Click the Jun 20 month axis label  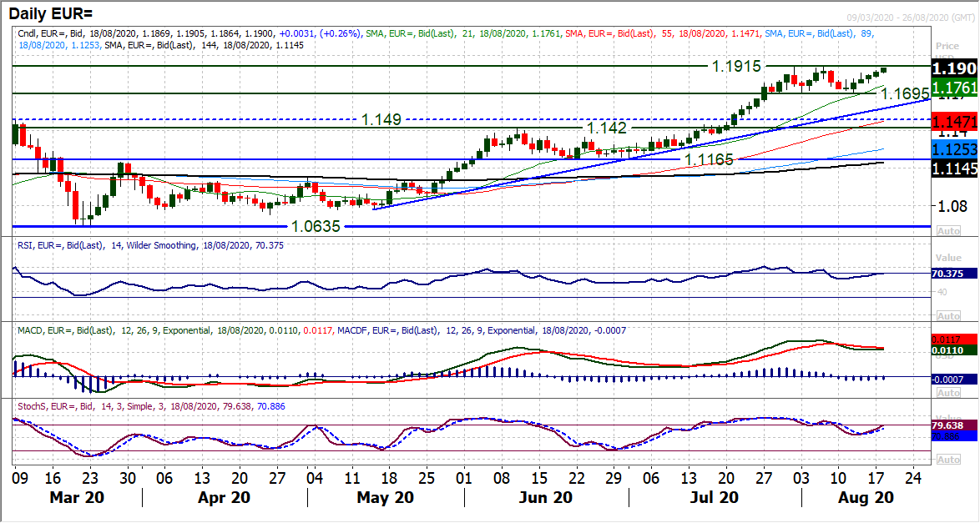coord(545,497)
